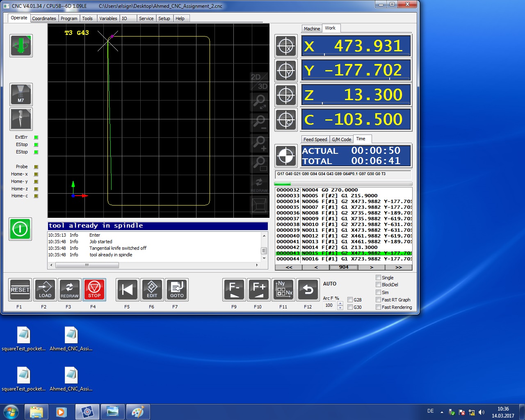
Task: Toggle the M7 mist coolant icon
Action: (x=21, y=94)
